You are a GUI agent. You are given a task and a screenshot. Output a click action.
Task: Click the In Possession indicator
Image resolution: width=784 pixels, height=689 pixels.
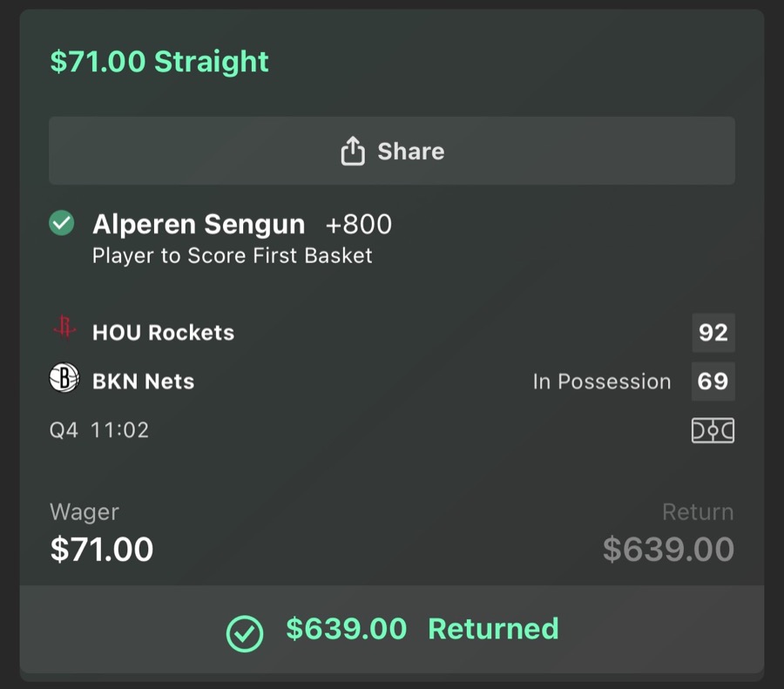(x=601, y=381)
